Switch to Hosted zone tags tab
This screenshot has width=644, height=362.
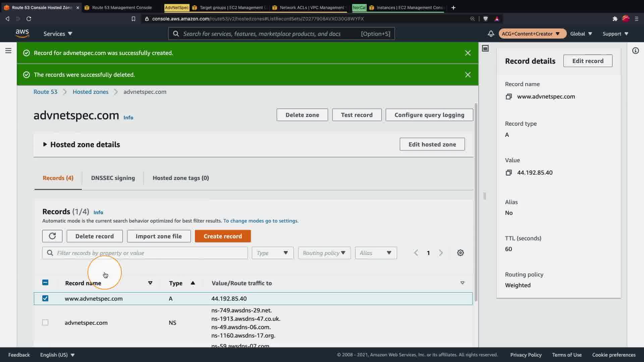[180, 178]
